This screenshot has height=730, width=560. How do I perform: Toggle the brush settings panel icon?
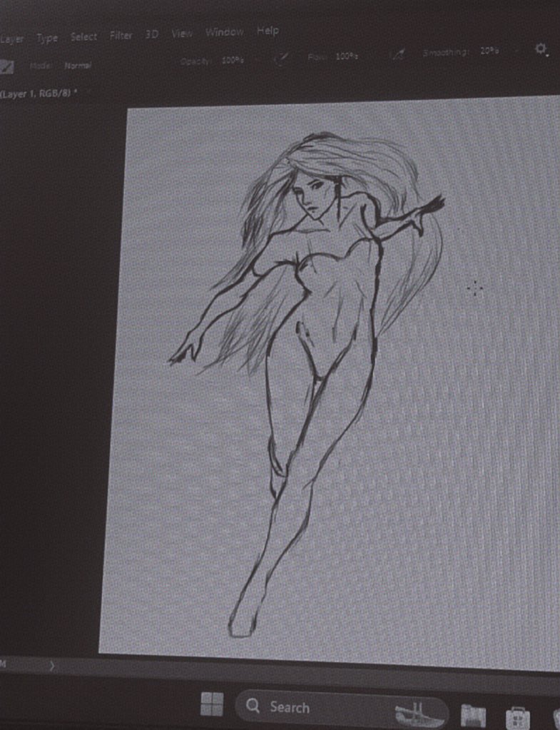coord(6,67)
